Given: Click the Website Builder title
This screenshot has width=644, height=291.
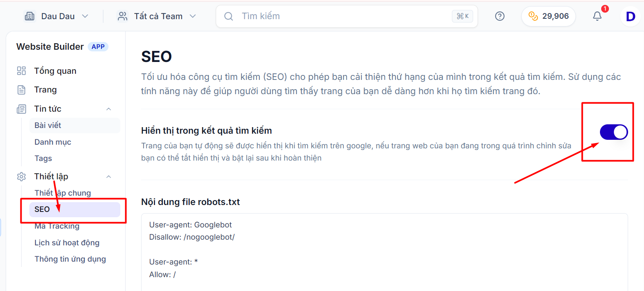Looking at the screenshot, I should click(x=50, y=47).
